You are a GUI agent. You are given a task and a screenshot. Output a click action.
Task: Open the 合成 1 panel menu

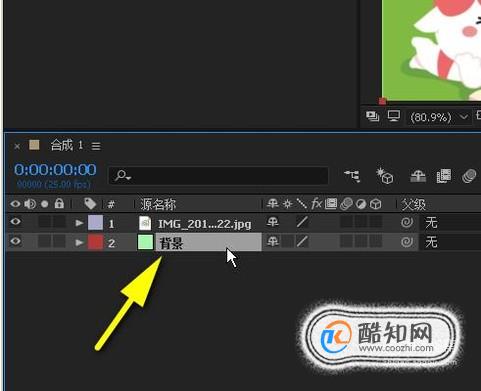point(96,146)
